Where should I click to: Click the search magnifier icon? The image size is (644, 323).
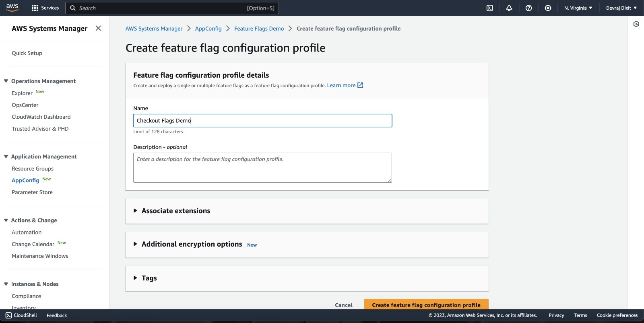click(x=72, y=8)
